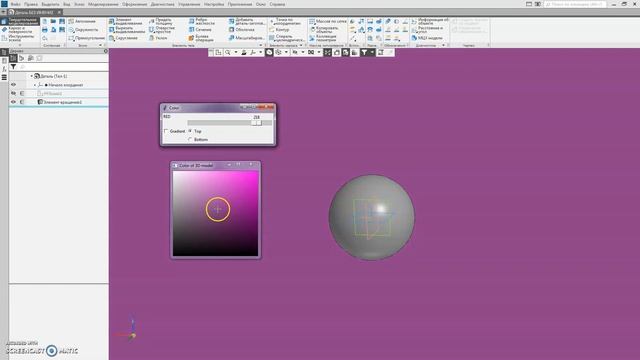The width and height of the screenshot is (640, 360).
Task: Click the new document icon
Action: pos(45,21)
